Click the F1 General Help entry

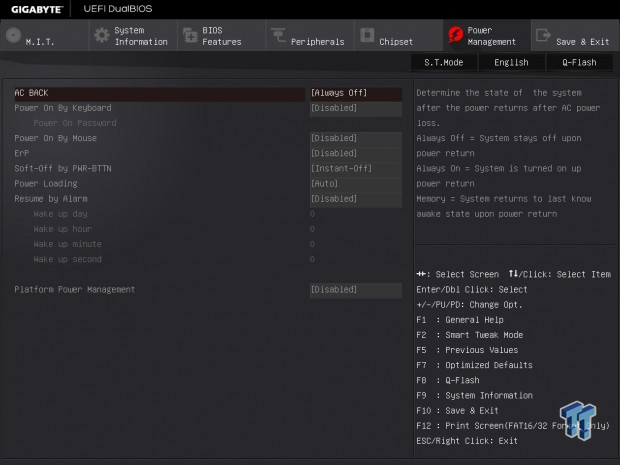pyautogui.click(x=460, y=320)
